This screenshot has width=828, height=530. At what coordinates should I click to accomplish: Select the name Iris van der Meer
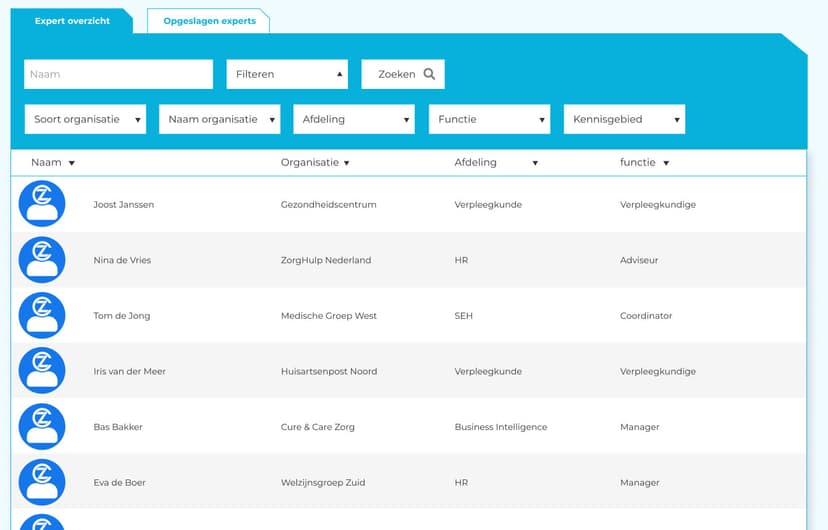tap(129, 372)
